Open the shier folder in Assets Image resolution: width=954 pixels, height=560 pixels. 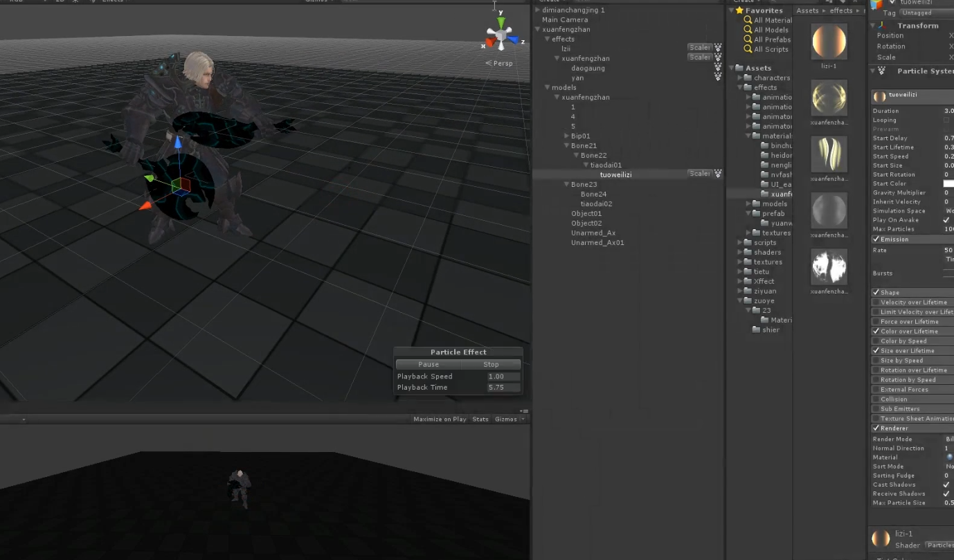[766, 329]
